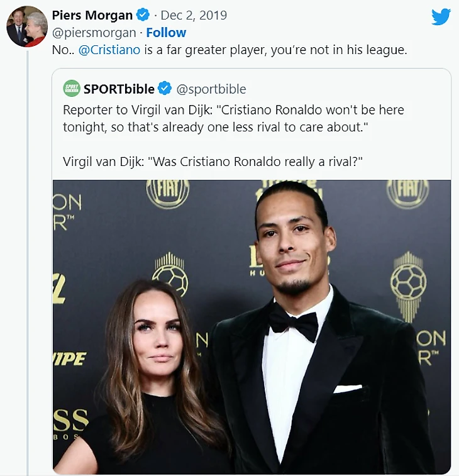Follow the @piersmorgan account

[x=166, y=33]
